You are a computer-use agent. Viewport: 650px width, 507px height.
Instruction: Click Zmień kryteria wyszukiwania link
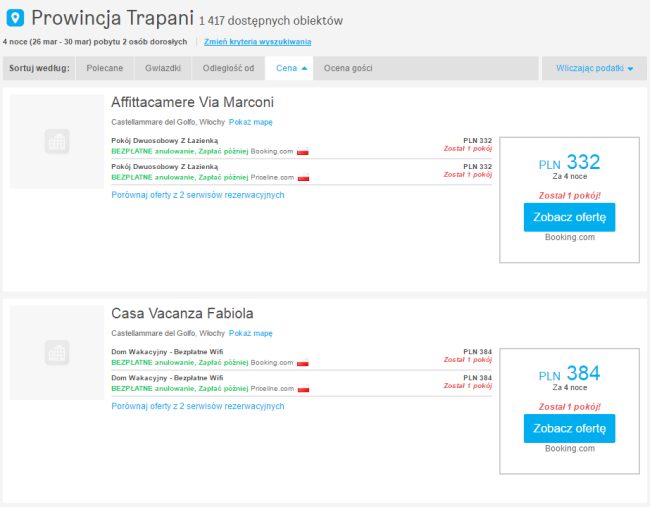coord(257,42)
